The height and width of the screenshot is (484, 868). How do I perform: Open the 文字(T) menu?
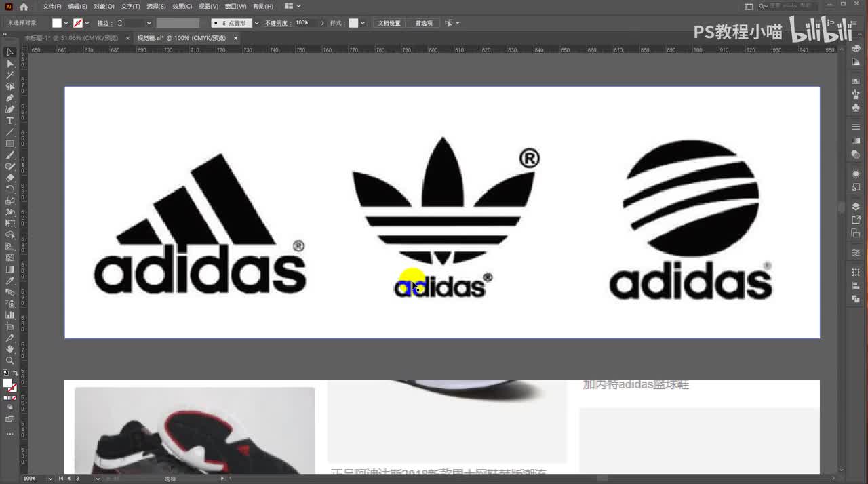[x=130, y=6]
